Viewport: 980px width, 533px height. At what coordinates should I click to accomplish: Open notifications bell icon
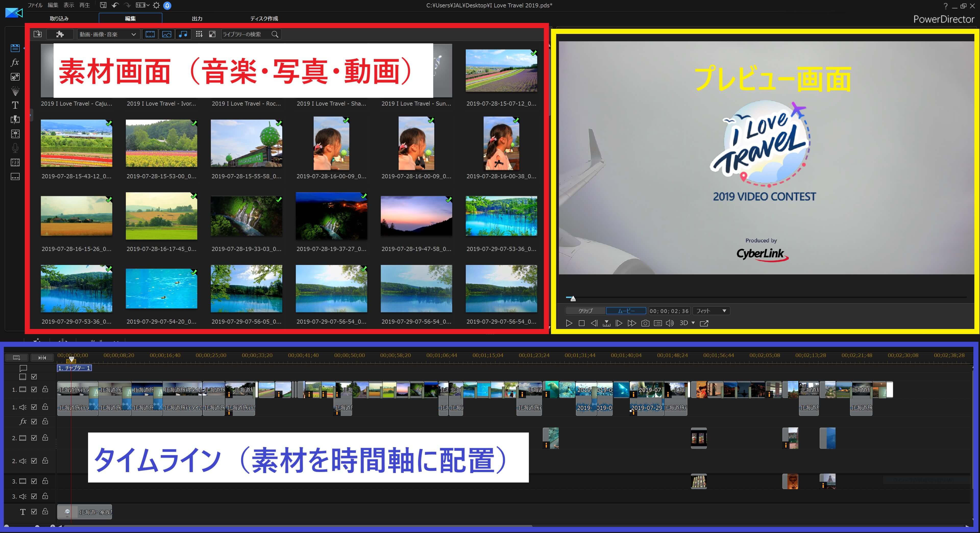point(167,5)
